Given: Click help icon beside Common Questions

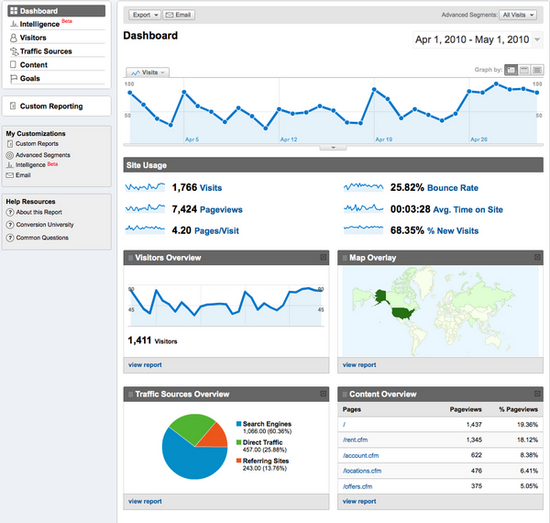Looking at the screenshot, I should pyautogui.click(x=10, y=238).
